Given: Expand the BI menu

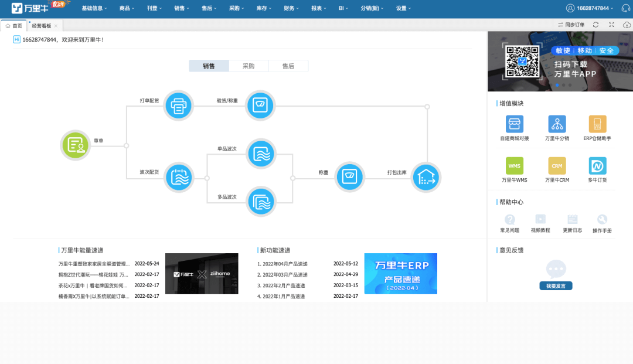Looking at the screenshot, I should [343, 8].
